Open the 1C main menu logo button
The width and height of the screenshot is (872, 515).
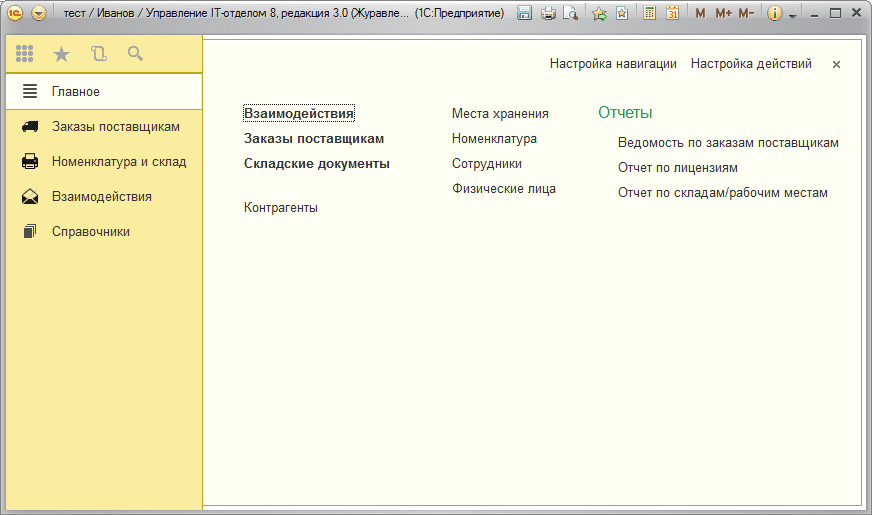[16, 13]
